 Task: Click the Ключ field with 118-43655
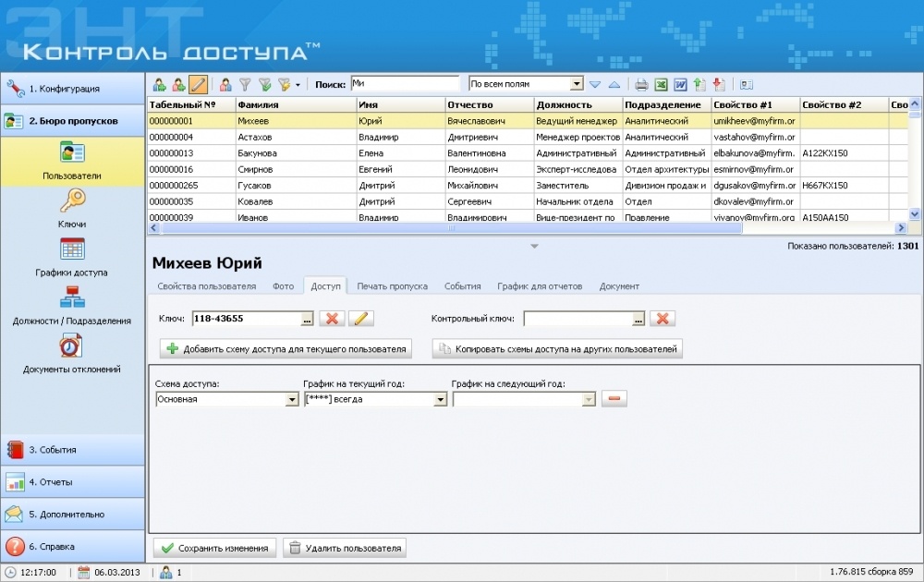(x=247, y=319)
